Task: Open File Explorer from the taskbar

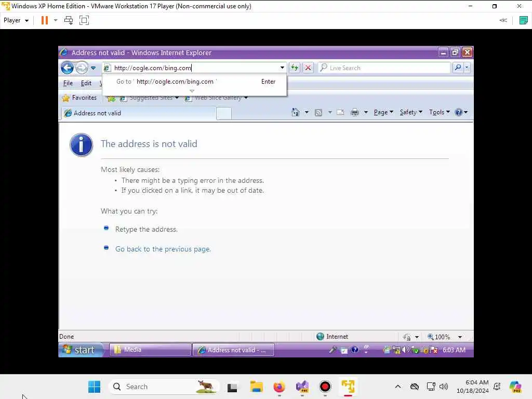Action: [x=257, y=387]
